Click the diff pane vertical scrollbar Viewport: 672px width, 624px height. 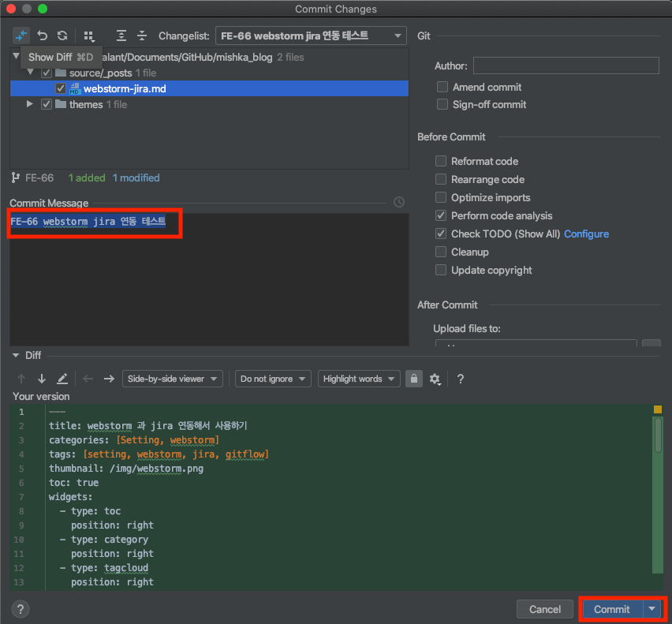click(658, 435)
